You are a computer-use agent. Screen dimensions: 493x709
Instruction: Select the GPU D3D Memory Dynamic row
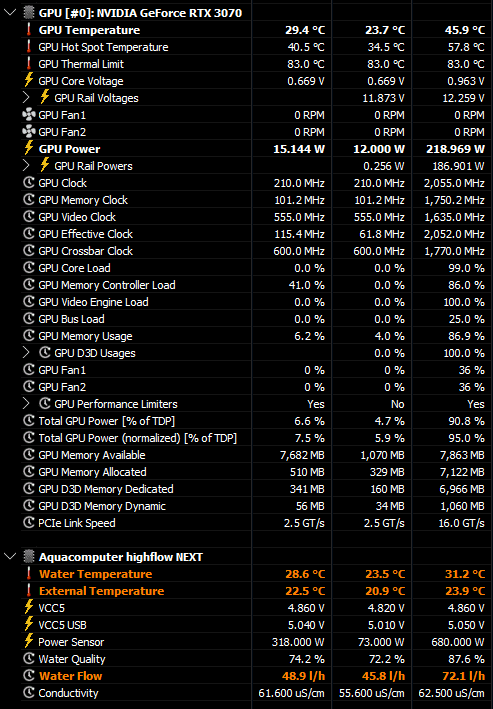[256, 506]
